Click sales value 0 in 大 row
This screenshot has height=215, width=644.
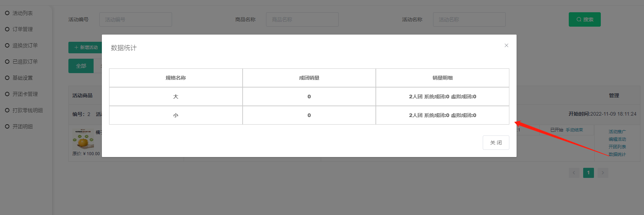(309, 97)
